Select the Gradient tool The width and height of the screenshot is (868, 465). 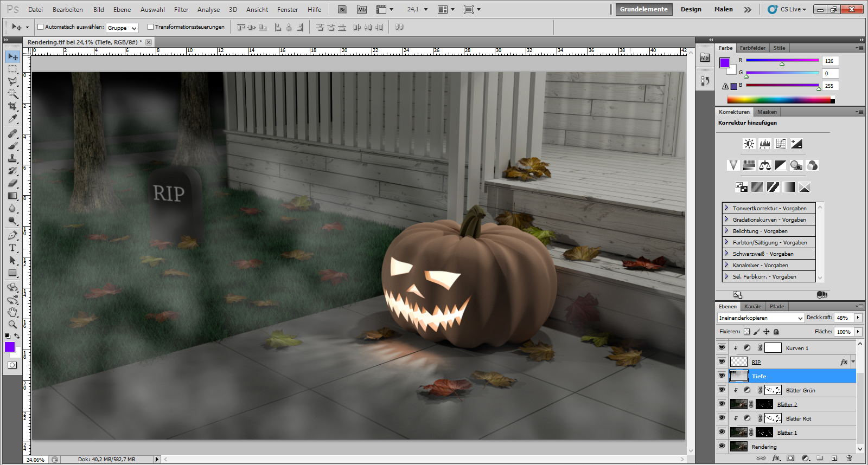point(12,196)
